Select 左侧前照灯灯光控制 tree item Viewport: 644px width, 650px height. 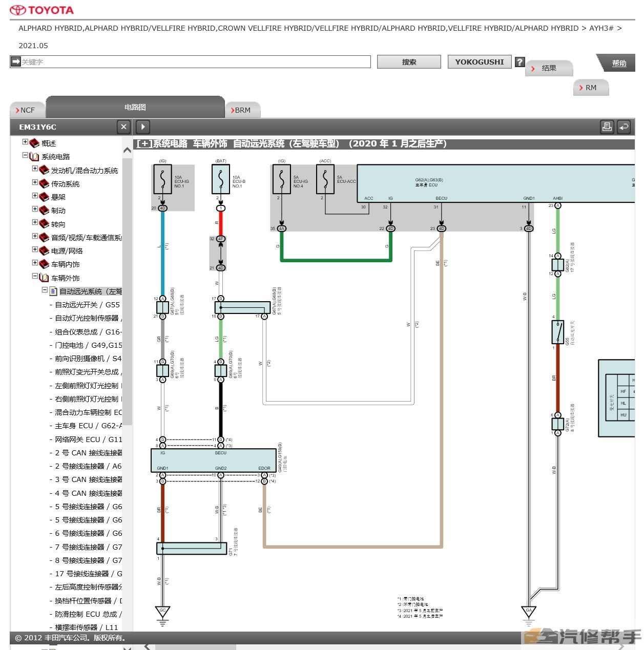tap(88, 386)
